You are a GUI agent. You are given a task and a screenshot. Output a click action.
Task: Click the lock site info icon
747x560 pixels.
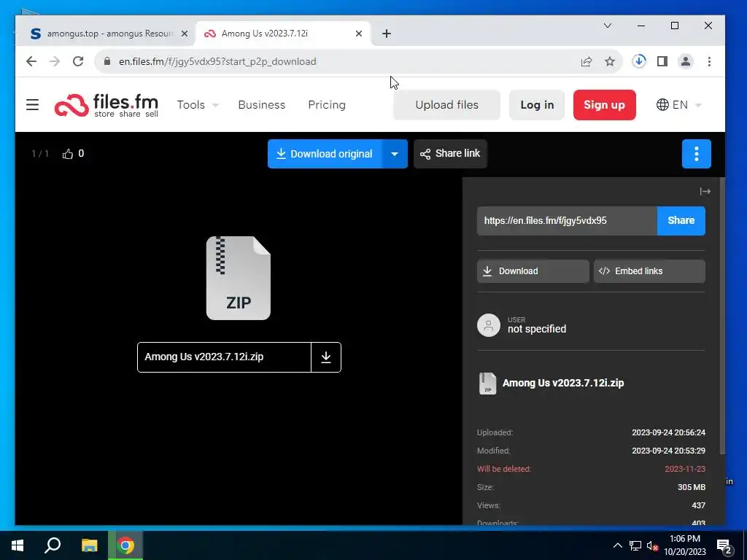107,61
